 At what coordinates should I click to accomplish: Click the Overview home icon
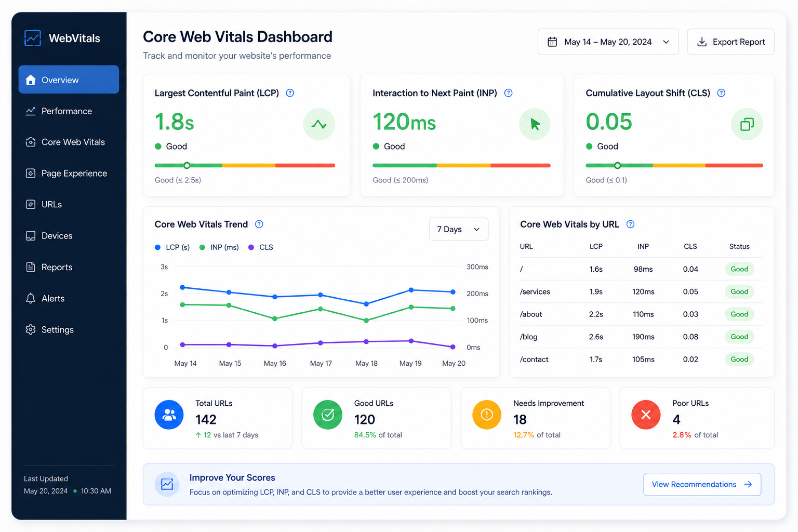click(x=31, y=80)
